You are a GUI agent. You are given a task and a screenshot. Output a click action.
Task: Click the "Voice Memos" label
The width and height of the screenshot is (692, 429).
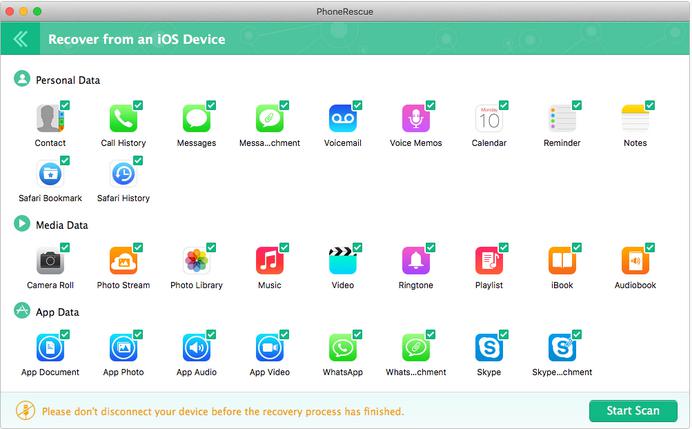(x=416, y=143)
